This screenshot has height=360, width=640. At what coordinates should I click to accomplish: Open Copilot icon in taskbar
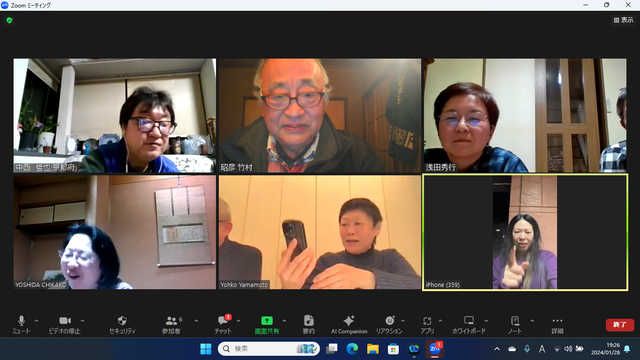pos(414,349)
